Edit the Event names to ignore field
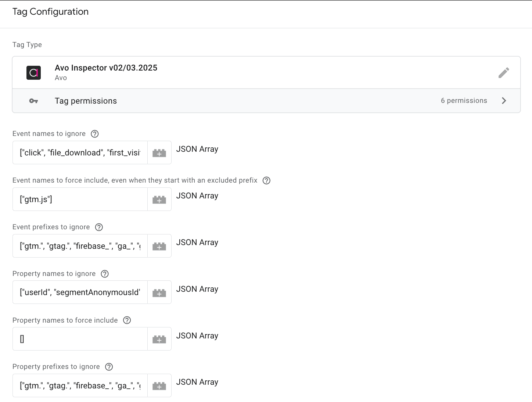Image resolution: width=532 pixels, height=402 pixels. coord(80,152)
